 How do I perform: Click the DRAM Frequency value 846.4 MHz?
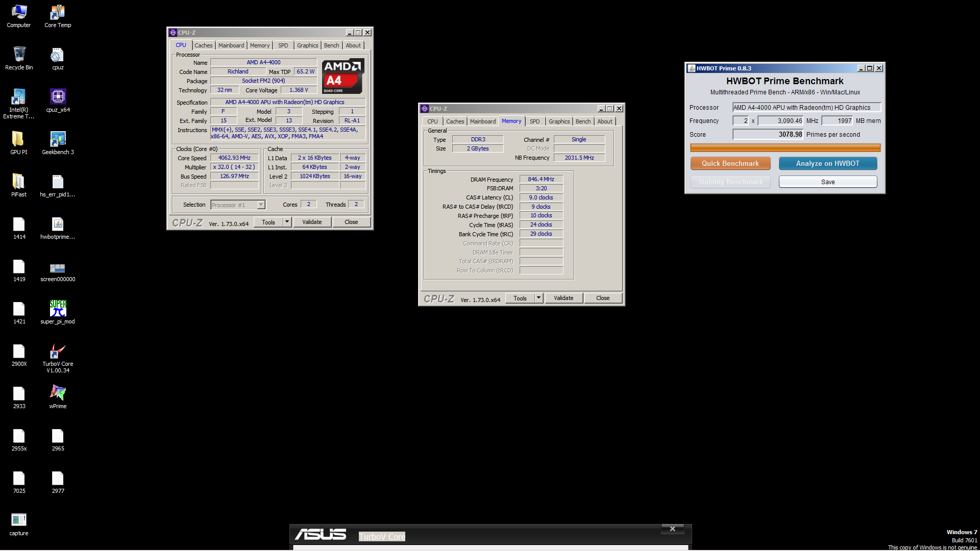point(541,179)
